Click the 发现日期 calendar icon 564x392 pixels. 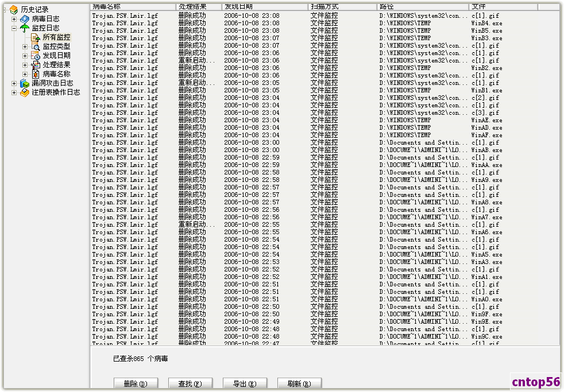point(36,56)
